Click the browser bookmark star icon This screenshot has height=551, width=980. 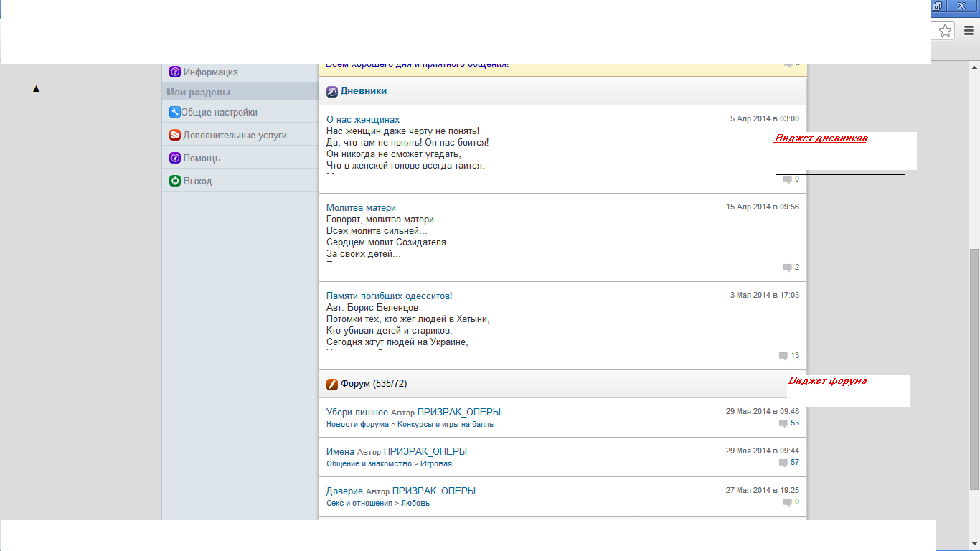coord(946,30)
